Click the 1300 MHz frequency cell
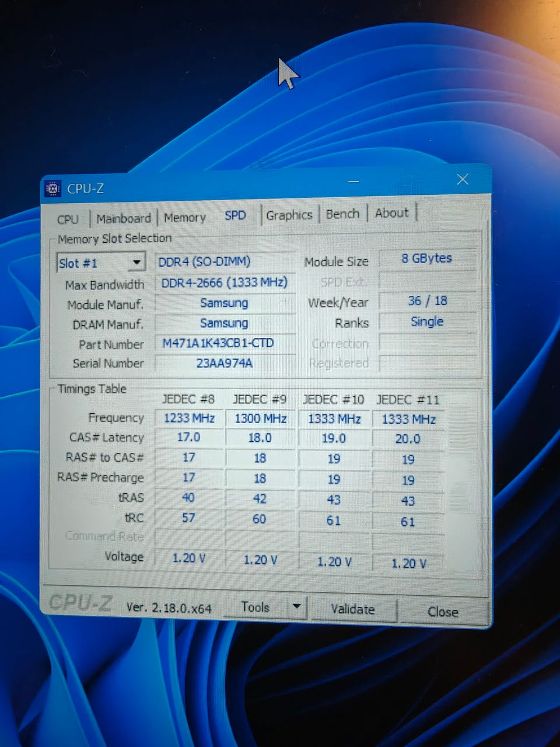 (261, 419)
